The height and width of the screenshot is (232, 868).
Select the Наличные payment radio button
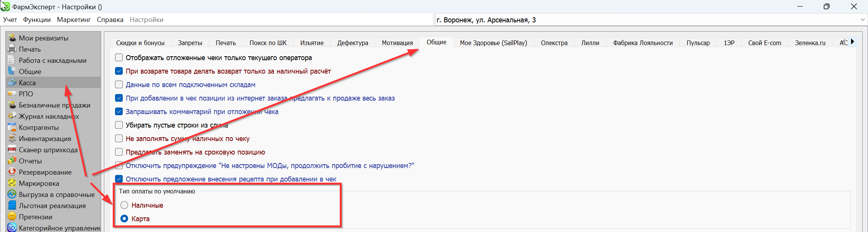click(124, 205)
